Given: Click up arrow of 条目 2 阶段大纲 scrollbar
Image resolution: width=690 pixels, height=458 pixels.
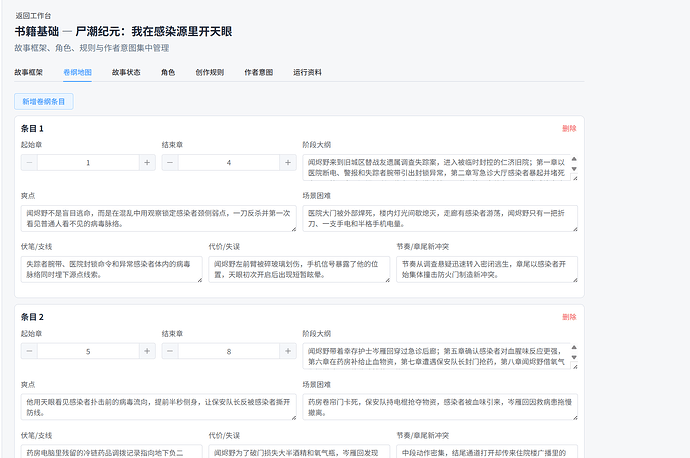Looking at the screenshot, I should pos(574,347).
